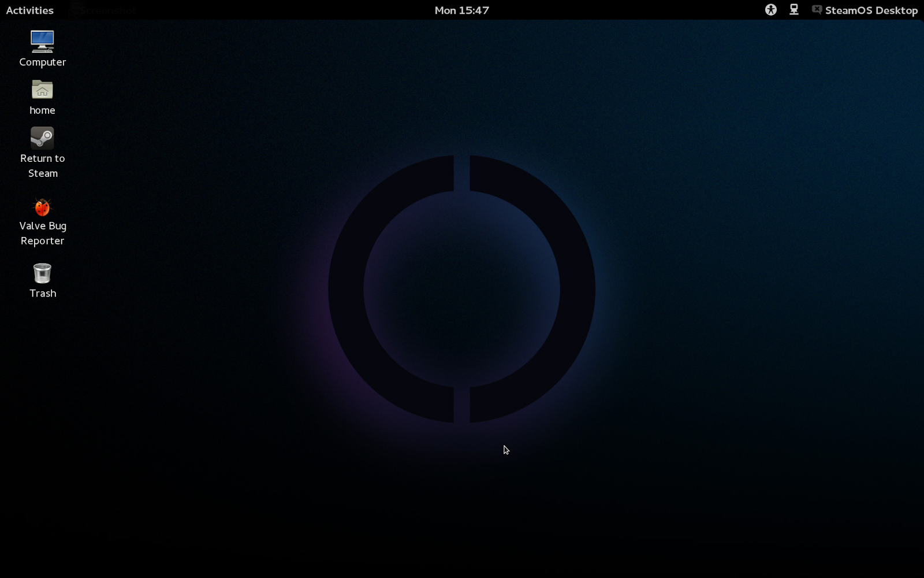Open the home folder icon
Screen dimensions: 924x578
pos(42,90)
